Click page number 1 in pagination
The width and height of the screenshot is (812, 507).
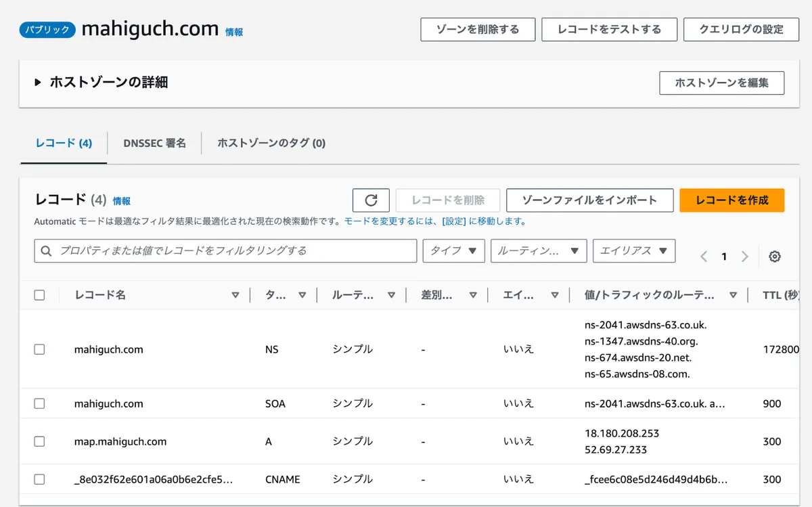pyautogui.click(x=724, y=257)
